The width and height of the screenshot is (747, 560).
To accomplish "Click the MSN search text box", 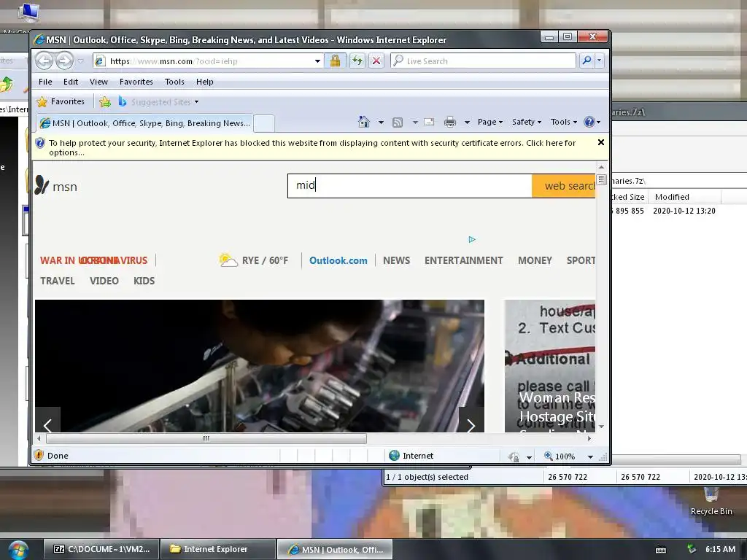I will [410, 185].
